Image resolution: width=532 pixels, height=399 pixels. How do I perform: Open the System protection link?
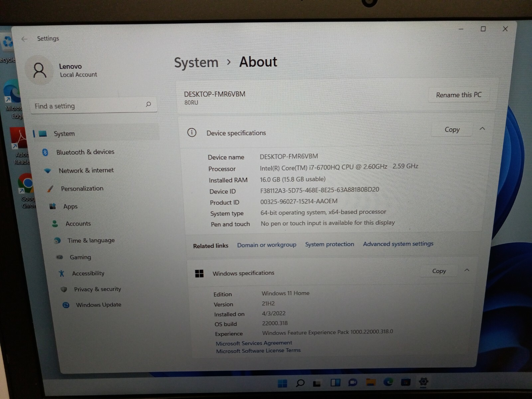tap(330, 244)
